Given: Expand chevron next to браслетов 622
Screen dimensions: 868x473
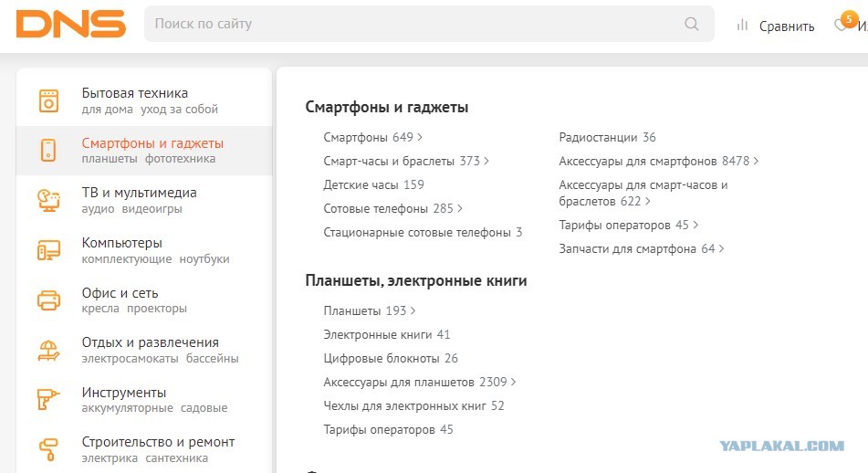Looking at the screenshot, I should tap(647, 201).
